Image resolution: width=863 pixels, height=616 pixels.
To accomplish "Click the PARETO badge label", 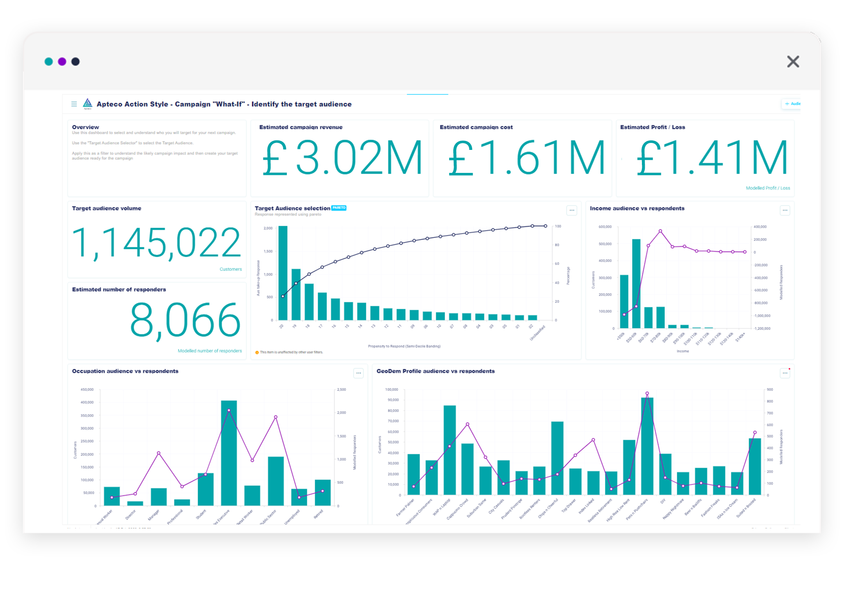I will (x=339, y=208).
